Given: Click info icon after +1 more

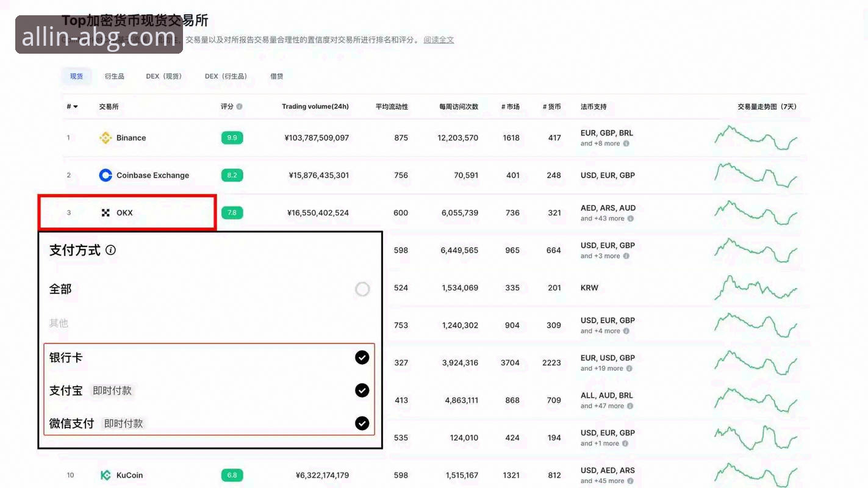Looking at the screenshot, I should pos(626,443).
